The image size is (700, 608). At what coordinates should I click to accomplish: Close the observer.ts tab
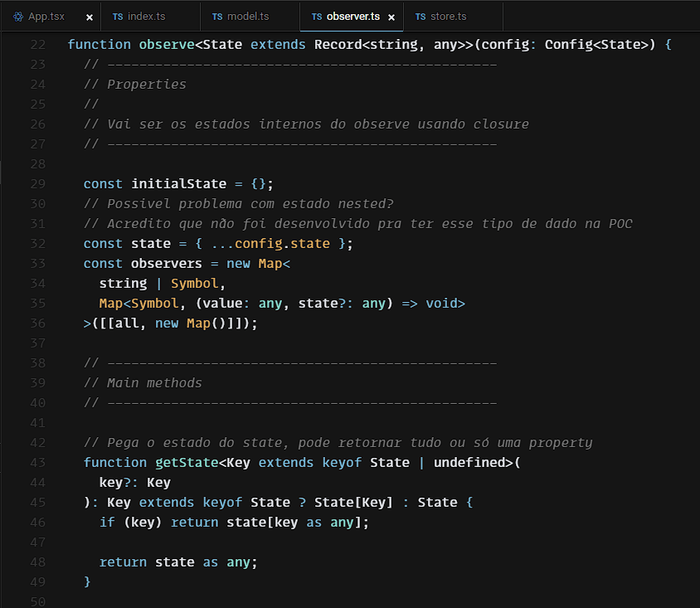coord(391,17)
